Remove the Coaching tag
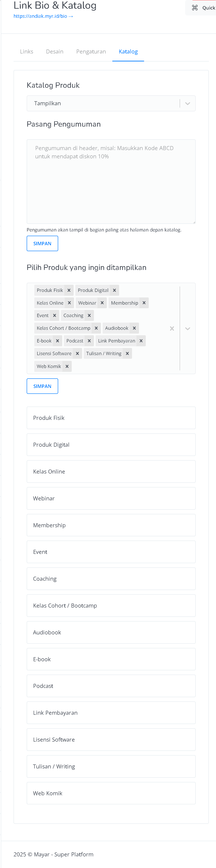Image resolution: width=216 pixels, height=868 pixels. pyautogui.click(x=89, y=315)
